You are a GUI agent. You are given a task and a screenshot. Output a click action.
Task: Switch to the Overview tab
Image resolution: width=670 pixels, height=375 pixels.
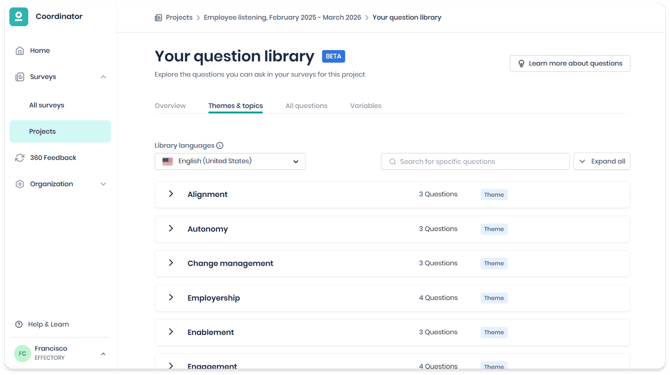170,105
